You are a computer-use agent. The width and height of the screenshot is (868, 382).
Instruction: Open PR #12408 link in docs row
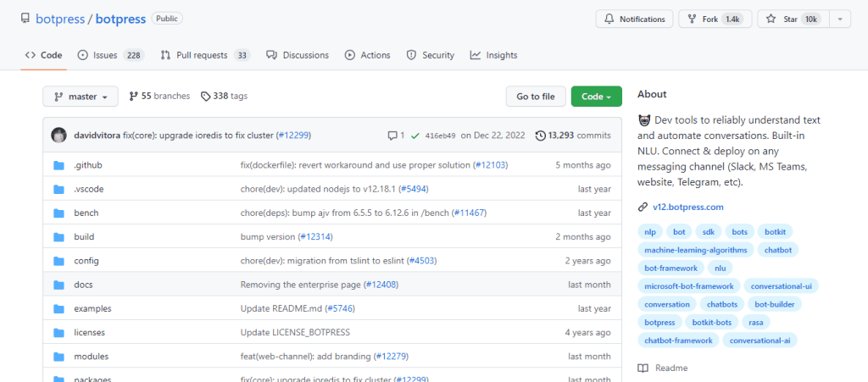click(x=381, y=285)
